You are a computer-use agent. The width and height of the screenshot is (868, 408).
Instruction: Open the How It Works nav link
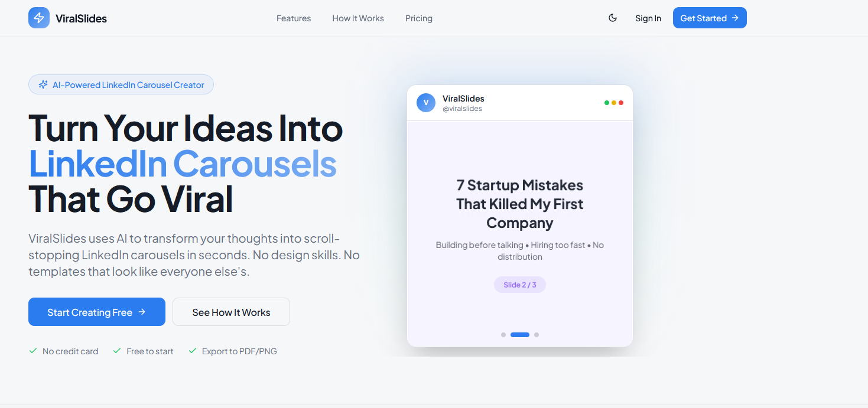point(358,18)
